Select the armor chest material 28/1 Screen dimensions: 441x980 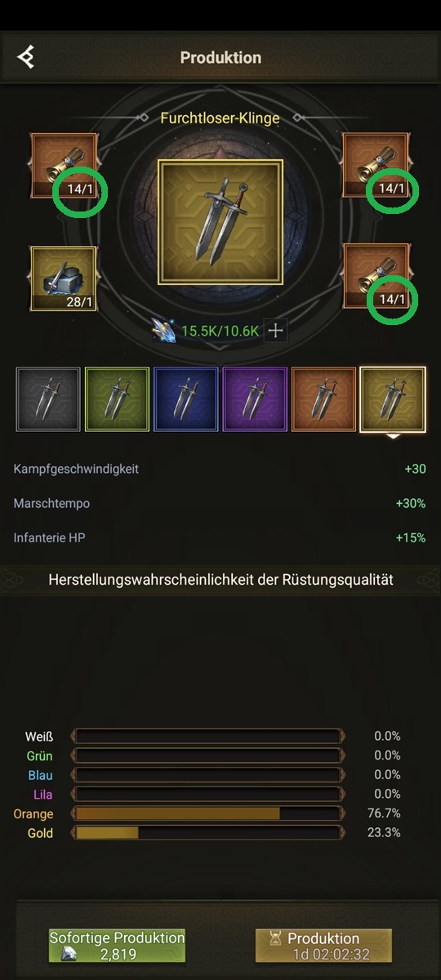[64, 278]
